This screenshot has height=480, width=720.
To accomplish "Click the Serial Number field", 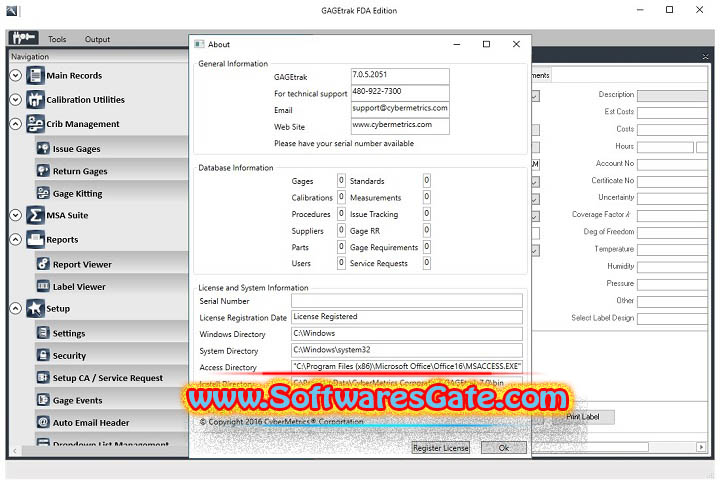I will coord(407,301).
